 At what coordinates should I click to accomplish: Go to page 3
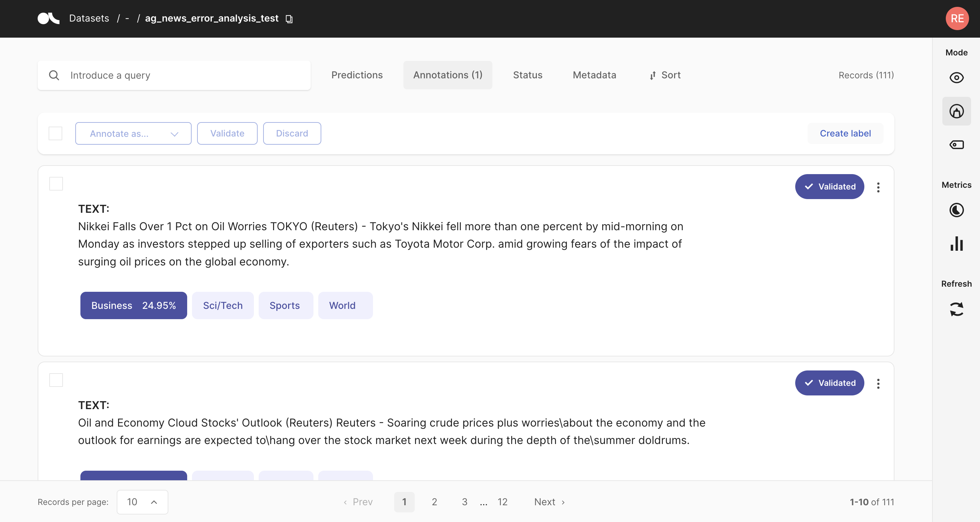click(x=465, y=502)
